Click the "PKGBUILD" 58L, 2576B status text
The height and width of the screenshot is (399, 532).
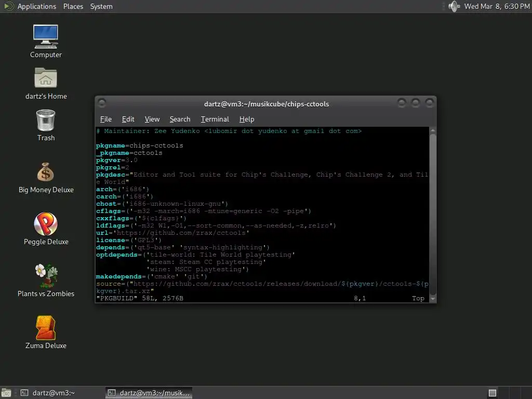click(x=140, y=298)
